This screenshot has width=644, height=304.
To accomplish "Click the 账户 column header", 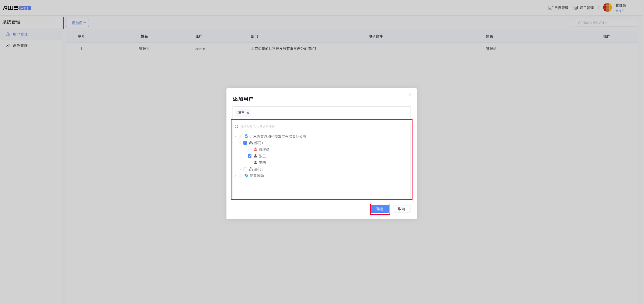I will 199,36.
